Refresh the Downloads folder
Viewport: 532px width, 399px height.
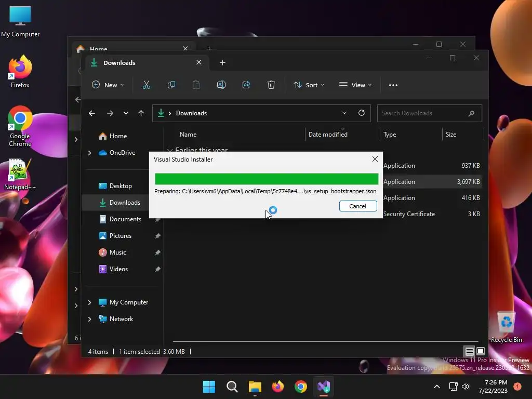(x=362, y=113)
